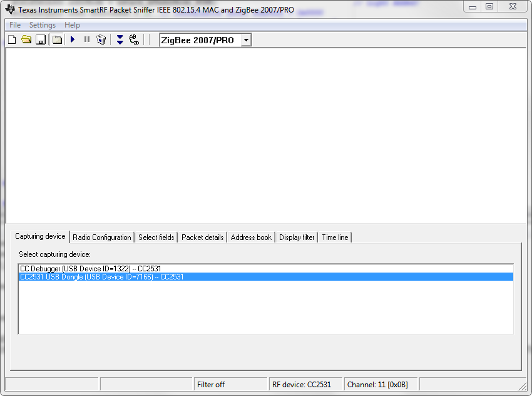Click the 'Filter off' status bar entry
Screen dimensions: 532x396
coord(231,385)
